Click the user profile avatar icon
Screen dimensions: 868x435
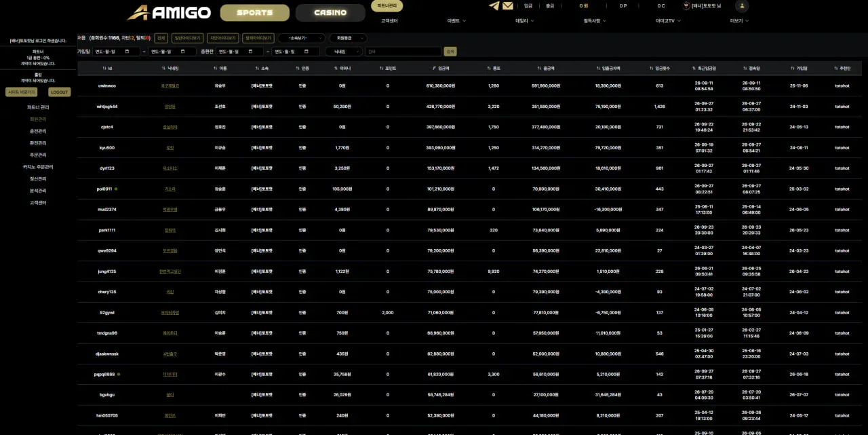tap(742, 5)
